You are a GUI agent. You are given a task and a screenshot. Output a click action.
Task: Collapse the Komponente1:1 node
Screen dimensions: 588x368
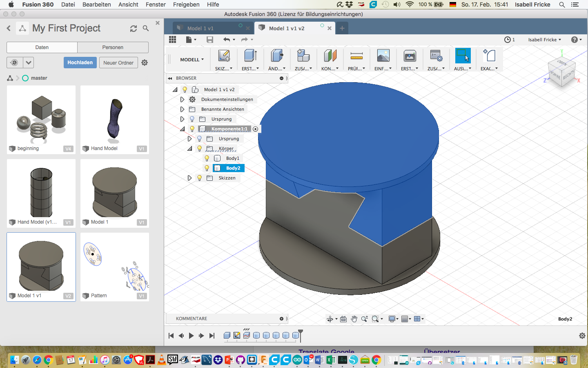[183, 129]
